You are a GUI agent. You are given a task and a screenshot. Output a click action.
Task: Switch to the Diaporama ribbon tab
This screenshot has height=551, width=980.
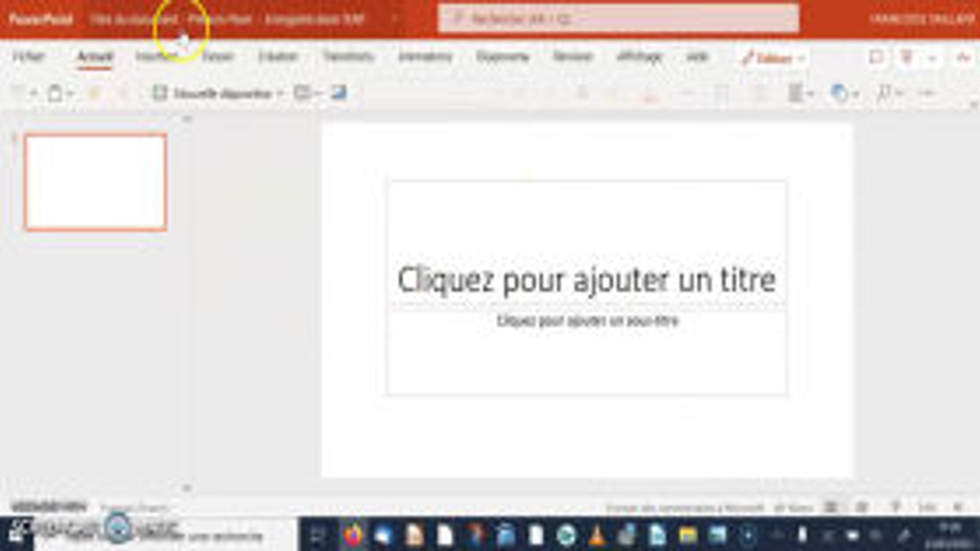point(503,56)
